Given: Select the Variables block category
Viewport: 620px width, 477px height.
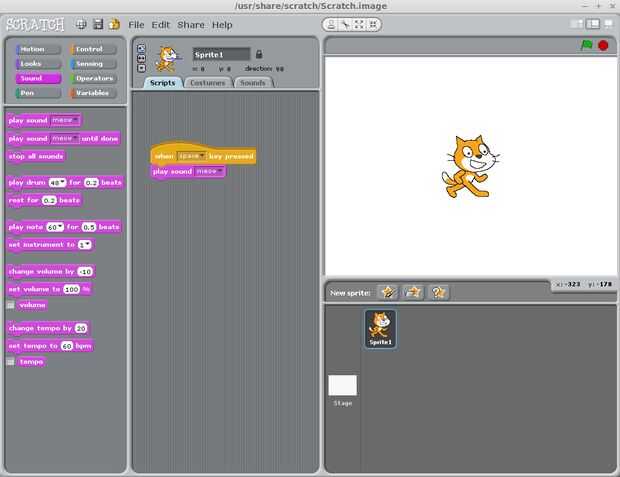Looking at the screenshot, I should 94,93.
